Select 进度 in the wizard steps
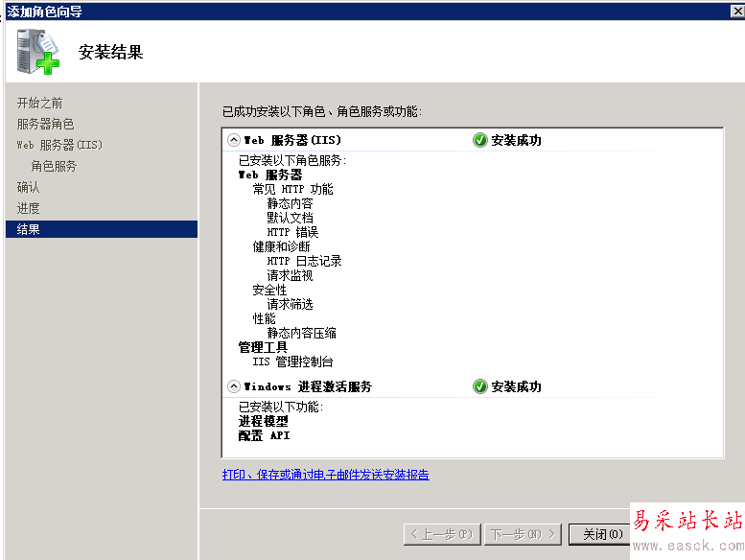The image size is (745, 560). click(28, 208)
